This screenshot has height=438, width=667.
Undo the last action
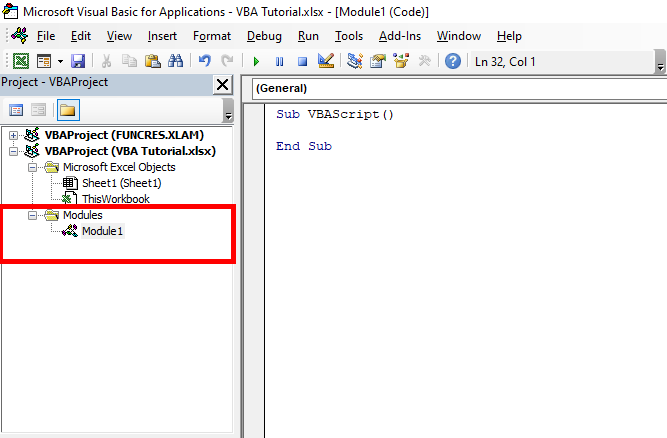205,61
